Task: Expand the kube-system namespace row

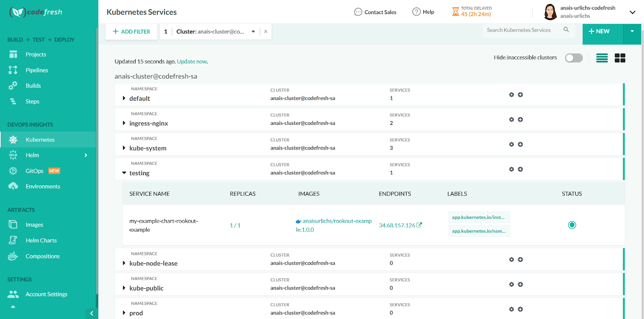Action: click(124, 148)
